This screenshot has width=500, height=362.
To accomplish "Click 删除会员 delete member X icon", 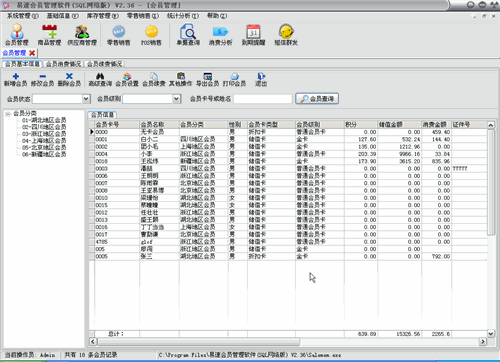I will tap(69, 80).
